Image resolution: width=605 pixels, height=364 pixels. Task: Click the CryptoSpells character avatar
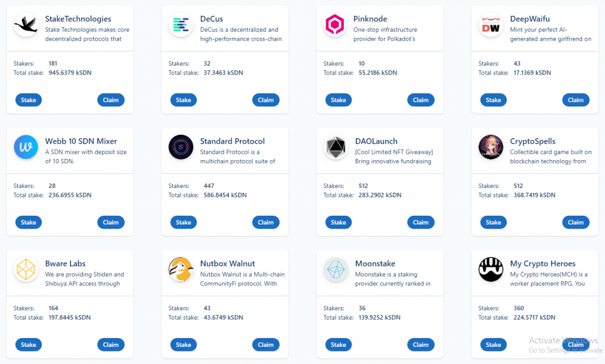(491, 147)
